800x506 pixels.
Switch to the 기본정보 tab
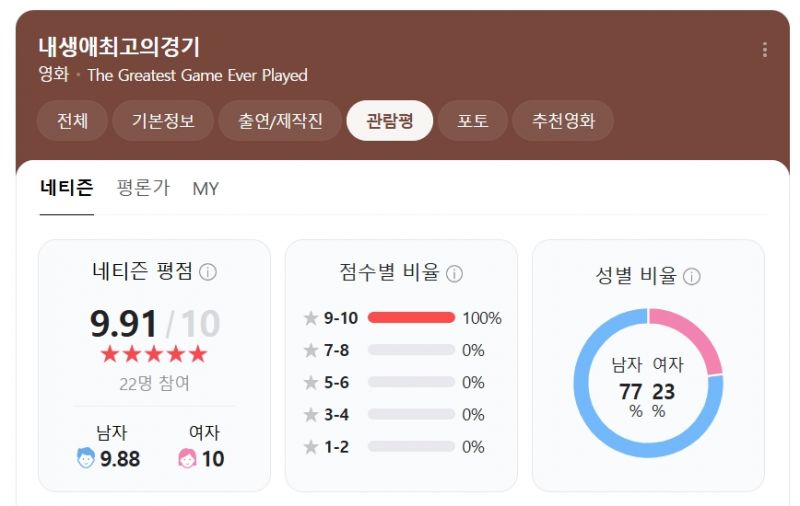163,121
